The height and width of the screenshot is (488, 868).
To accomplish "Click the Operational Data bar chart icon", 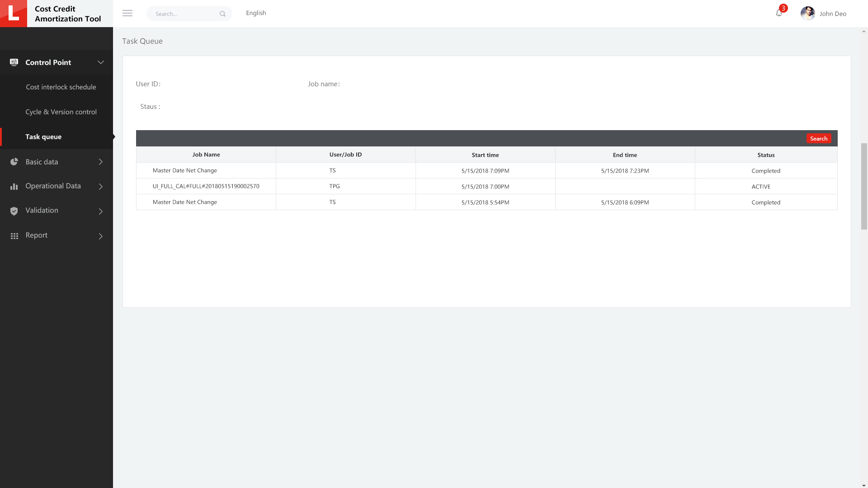I will (x=14, y=186).
